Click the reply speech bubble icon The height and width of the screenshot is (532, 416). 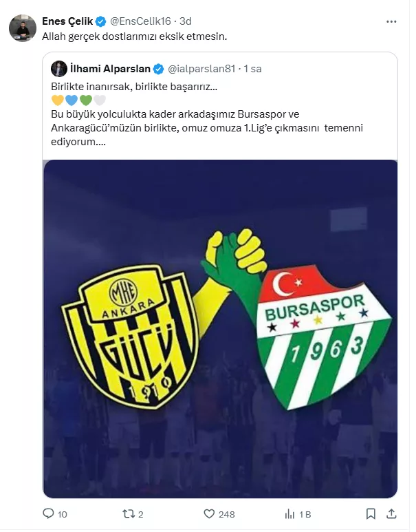48,513
